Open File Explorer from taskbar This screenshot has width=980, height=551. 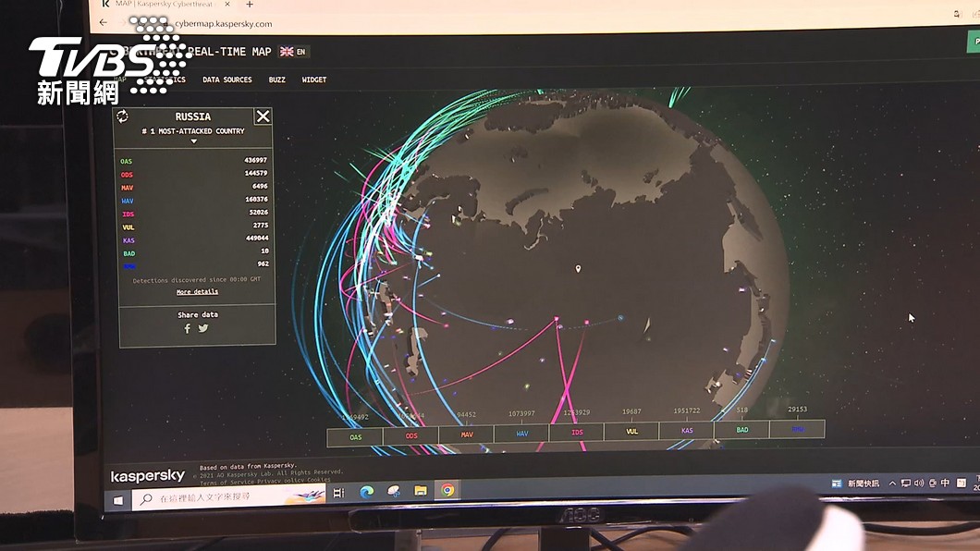click(x=421, y=490)
